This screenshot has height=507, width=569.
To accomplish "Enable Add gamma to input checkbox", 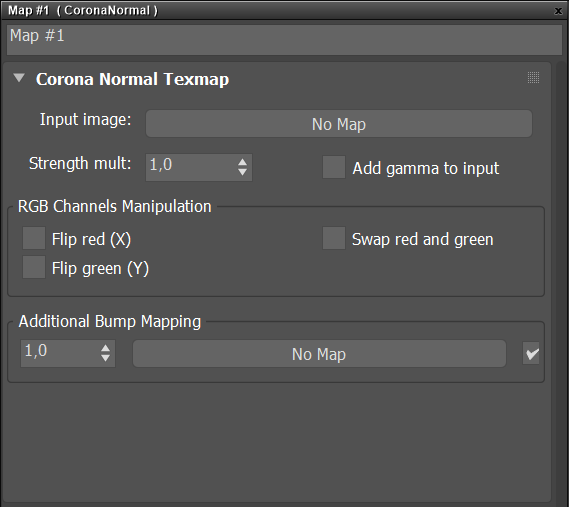I will coord(334,167).
